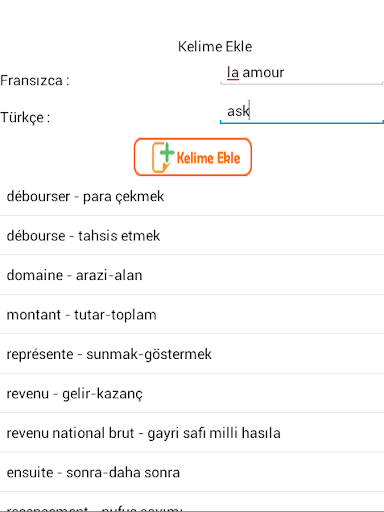Focus the Türkçe input field
Image resolution: width=384 pixels, height=512 pixels.
coord(301,111)
